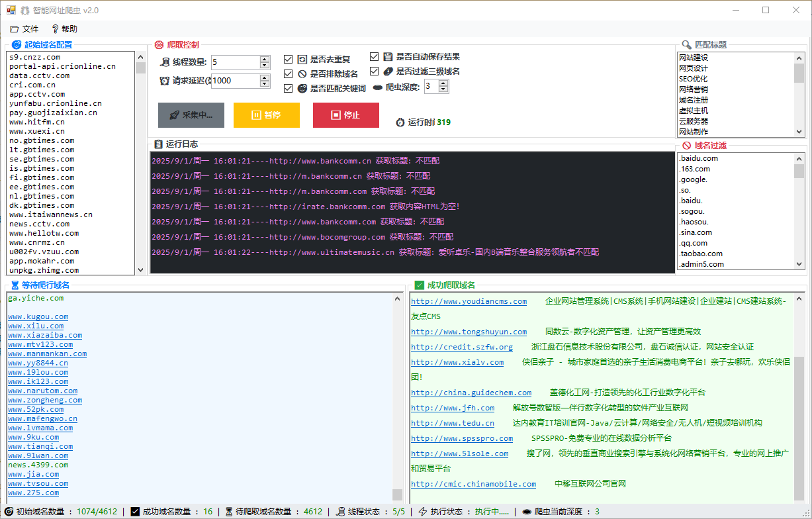
Task: Uncheck the 是否去重复 checkbox
Action: 289,59
